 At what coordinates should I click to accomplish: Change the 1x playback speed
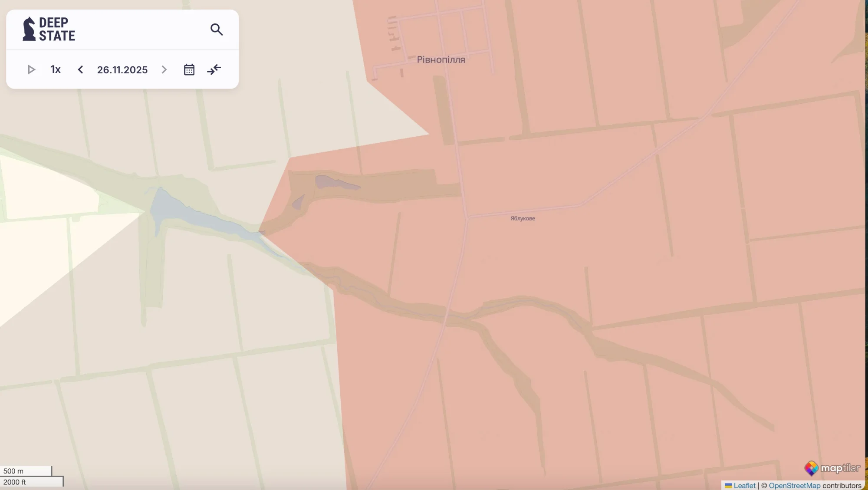click(56, 69)
